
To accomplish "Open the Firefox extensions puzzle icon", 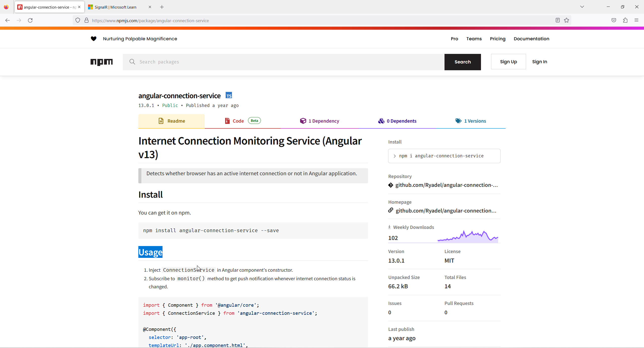I will [x=625, y=20].
